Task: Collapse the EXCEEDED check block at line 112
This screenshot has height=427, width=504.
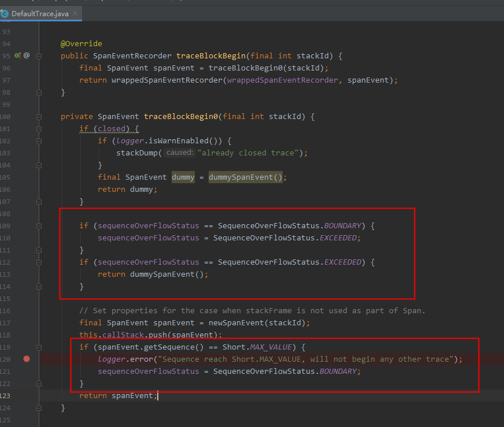Action: tap(39, 262)
